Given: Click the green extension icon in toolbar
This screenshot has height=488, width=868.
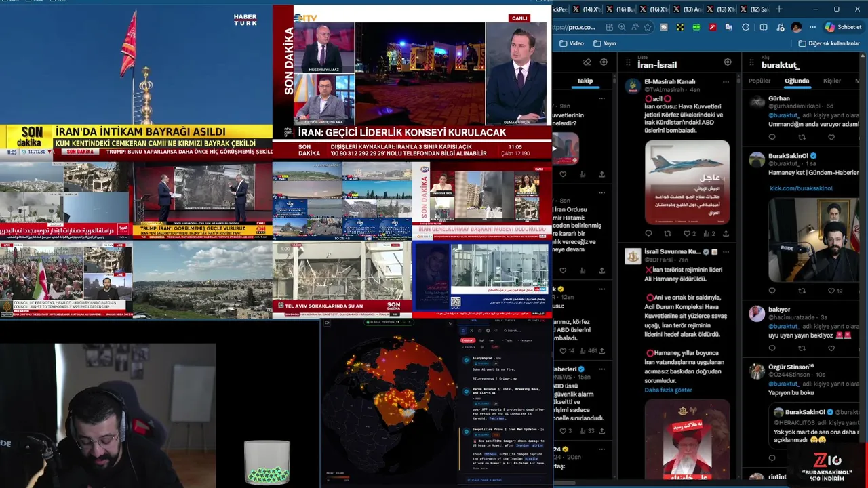Looking at the screenshot, I should click(x=696, y=27).
